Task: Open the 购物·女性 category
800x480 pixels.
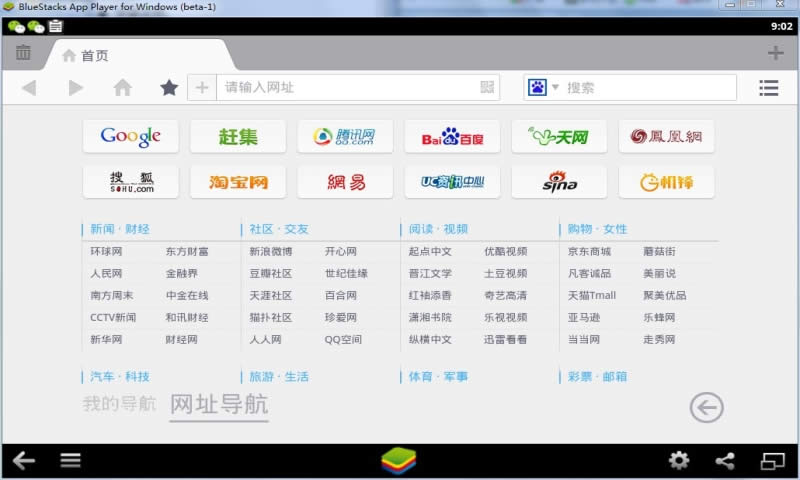Action: (x=597, y=229)
